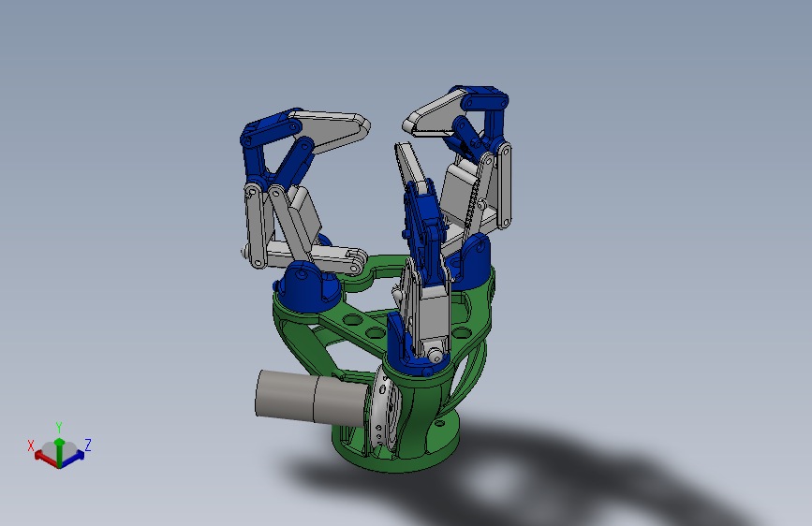The height and width of the screenshot is (526, 812).
Task: Click the red X axis of the orientation triad
Action: pyautogui.click(x=45, y=459)
